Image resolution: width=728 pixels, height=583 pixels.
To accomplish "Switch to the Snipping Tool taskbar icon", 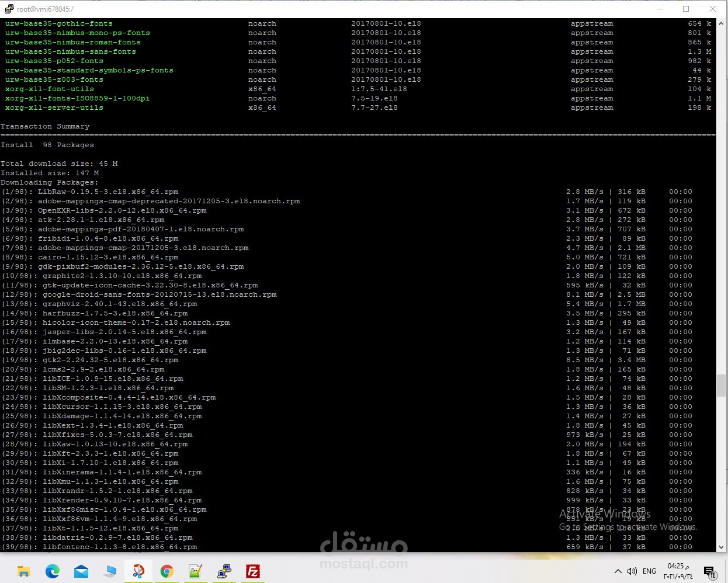I will click(x=138, y=571).
